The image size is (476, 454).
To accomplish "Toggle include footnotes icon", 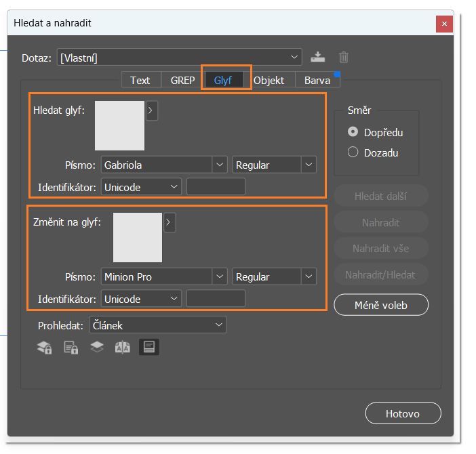I will [x=148, y=347].
